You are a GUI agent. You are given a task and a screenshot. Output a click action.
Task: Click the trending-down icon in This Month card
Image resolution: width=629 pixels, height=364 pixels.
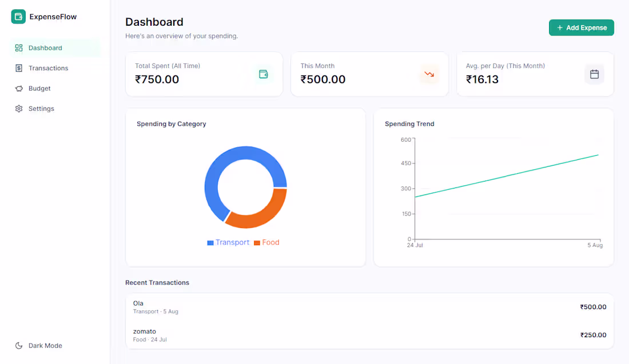[429, 74]
